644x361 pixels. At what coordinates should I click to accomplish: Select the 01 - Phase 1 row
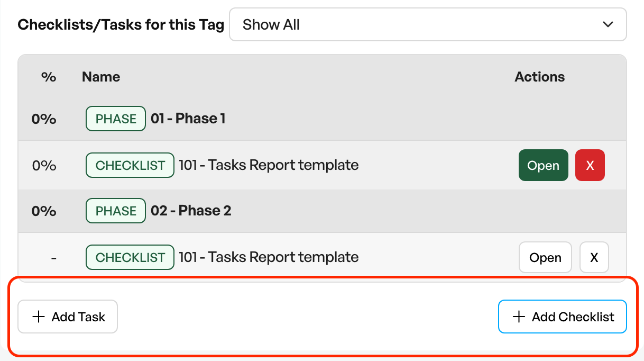pyautogui.click(x=322, y=119)
